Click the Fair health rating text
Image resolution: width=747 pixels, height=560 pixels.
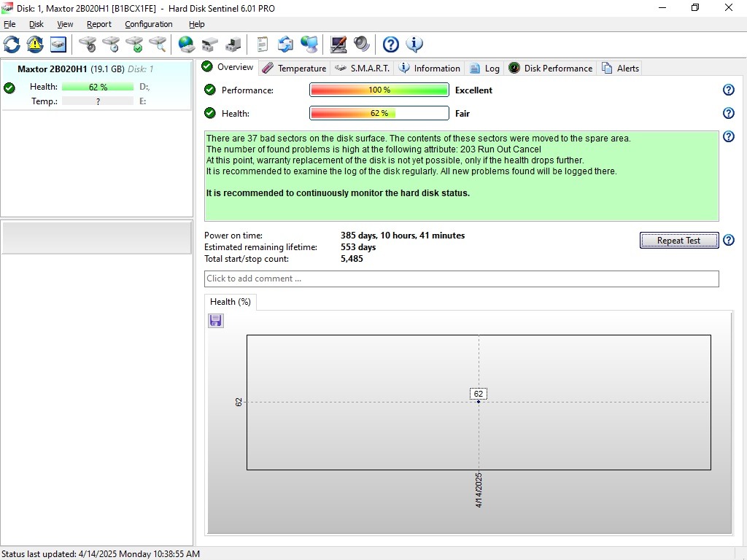point(462,113)
